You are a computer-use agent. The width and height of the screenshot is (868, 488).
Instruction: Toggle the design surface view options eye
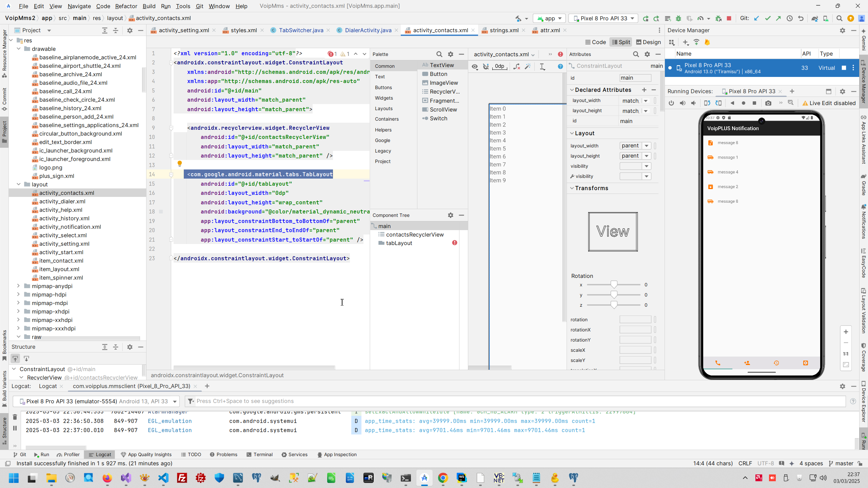pyautogui.click(x=475, y=66)
